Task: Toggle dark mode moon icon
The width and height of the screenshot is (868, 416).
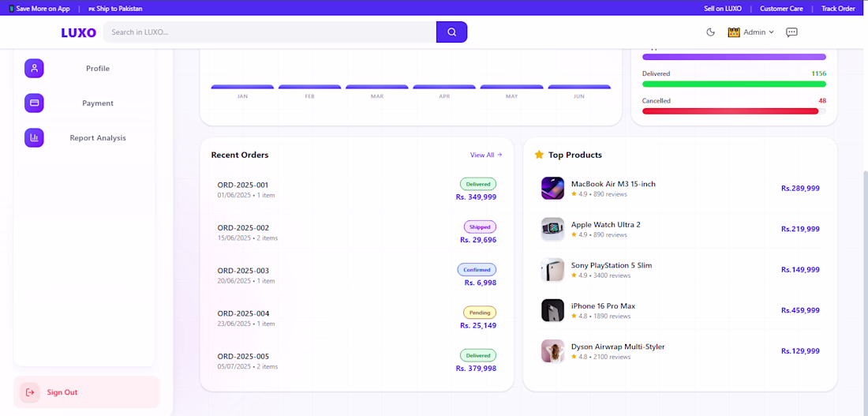Action: point(711,32)
